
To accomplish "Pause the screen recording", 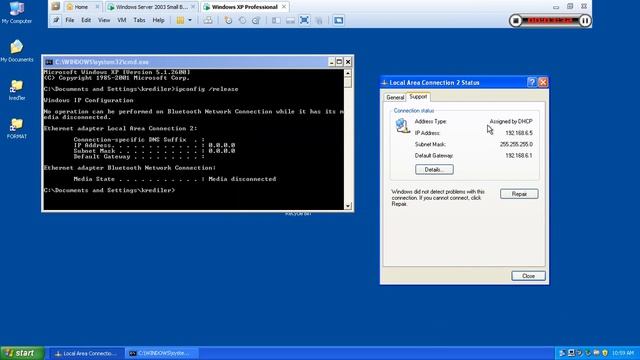I will (x=585, y=20).
